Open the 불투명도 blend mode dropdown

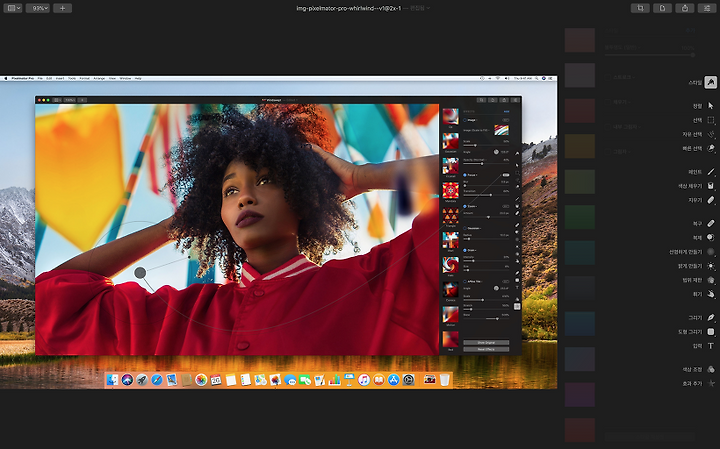pyautogui.click(x=623, y=47)
